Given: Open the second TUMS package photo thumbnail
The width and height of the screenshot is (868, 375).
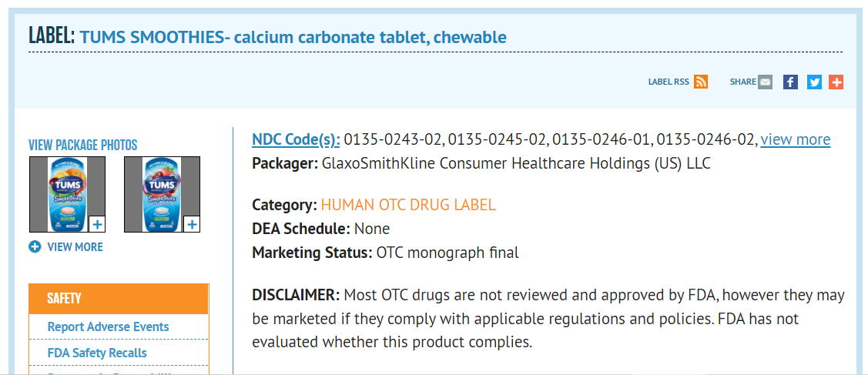Looking at the screenshot, I should click(x=160, y=193).
